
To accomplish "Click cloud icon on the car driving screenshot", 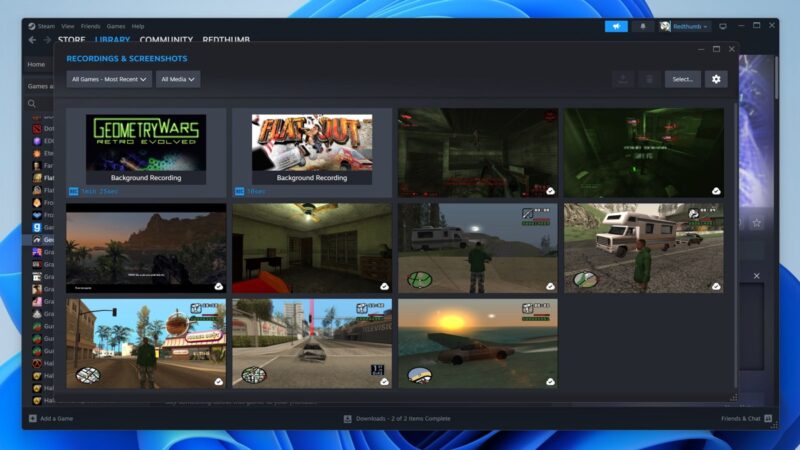I will click(384, 382).
